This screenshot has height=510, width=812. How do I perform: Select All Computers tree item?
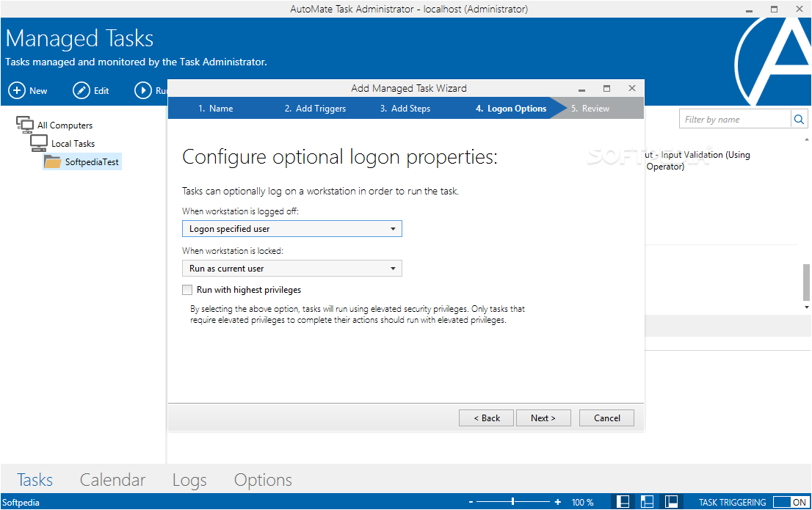65,125
